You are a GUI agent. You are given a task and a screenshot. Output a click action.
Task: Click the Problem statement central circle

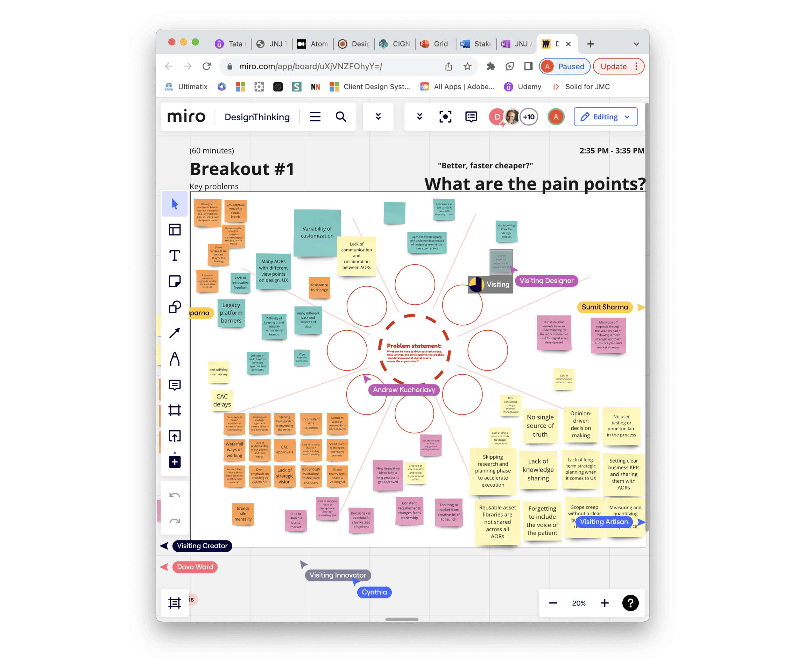click(x=414, y=349)
